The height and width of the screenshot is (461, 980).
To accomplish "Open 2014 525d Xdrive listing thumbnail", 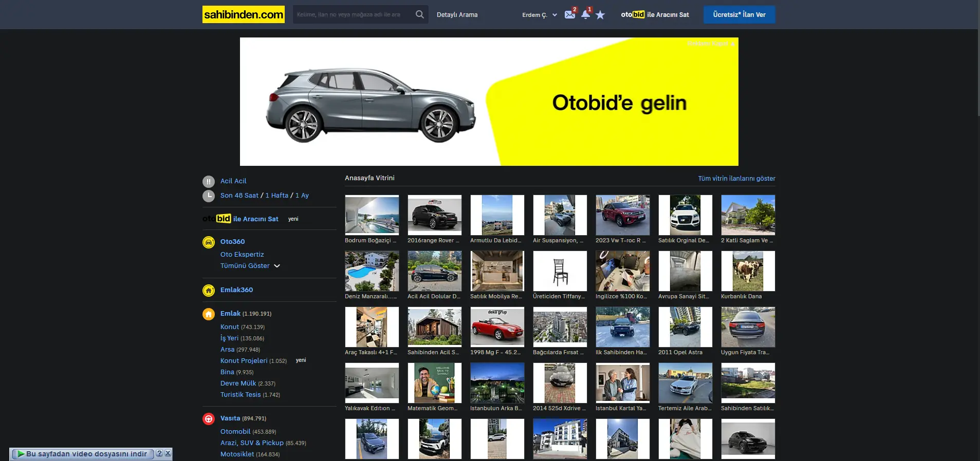I will click(560, 383).
